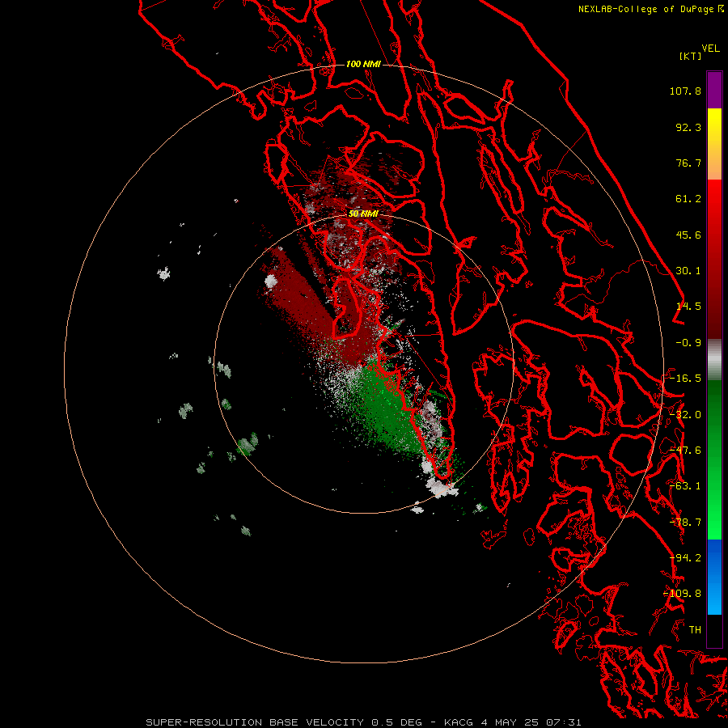Click the 14.5 scale value
The height and width of the screenshot is (728, 728).
coord(688,307)
